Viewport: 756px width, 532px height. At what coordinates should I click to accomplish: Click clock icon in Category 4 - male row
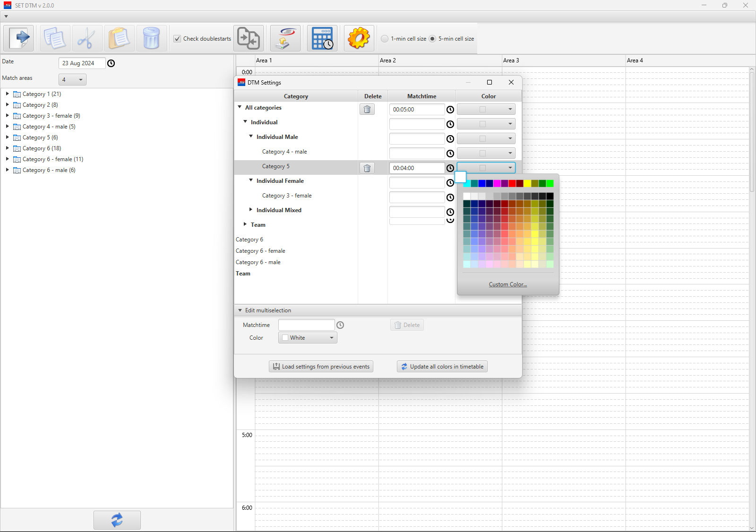click(x=450, y=154)
